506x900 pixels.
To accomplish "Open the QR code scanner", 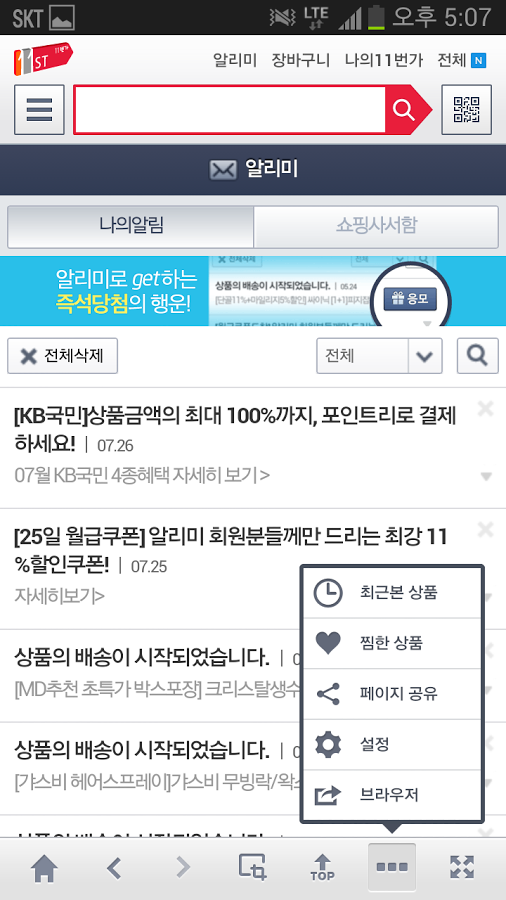I will (x=466, y=109).
